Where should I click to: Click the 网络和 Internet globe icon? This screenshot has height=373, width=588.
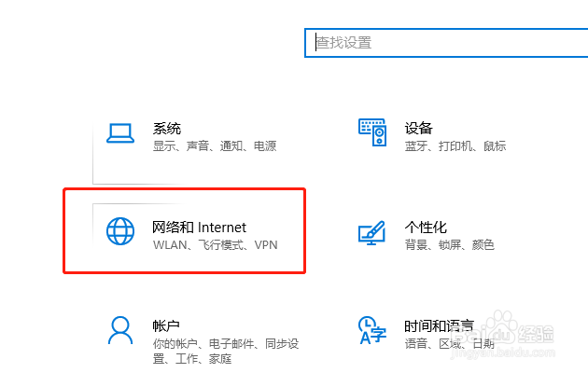pos(120,231)
